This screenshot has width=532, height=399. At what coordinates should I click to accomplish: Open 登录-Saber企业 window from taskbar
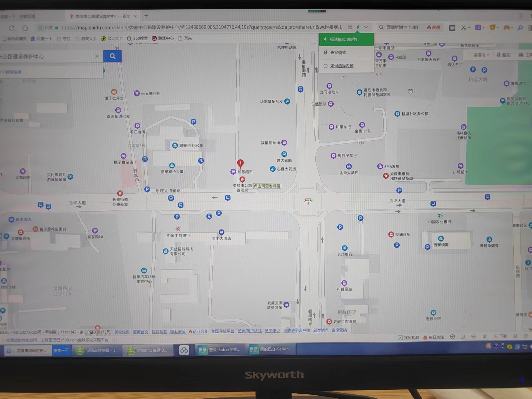(220, 350)
